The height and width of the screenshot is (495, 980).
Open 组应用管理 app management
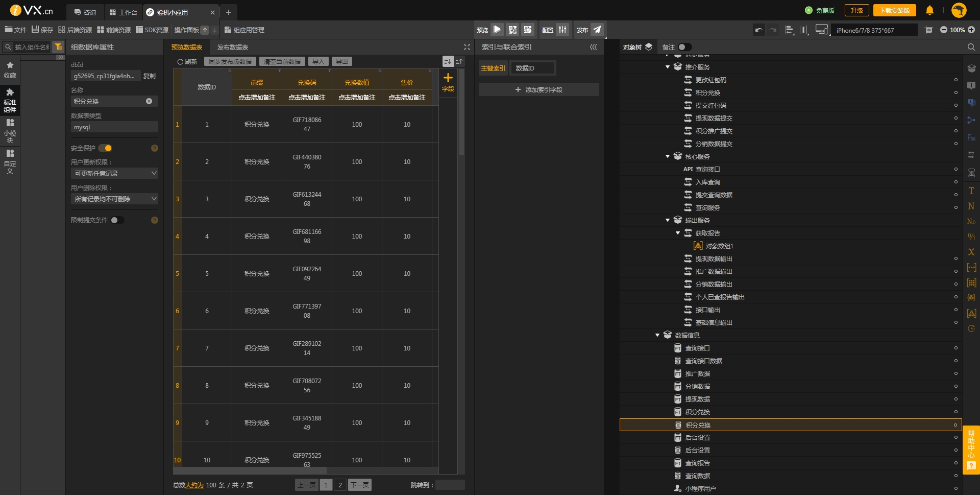(244, 30)
